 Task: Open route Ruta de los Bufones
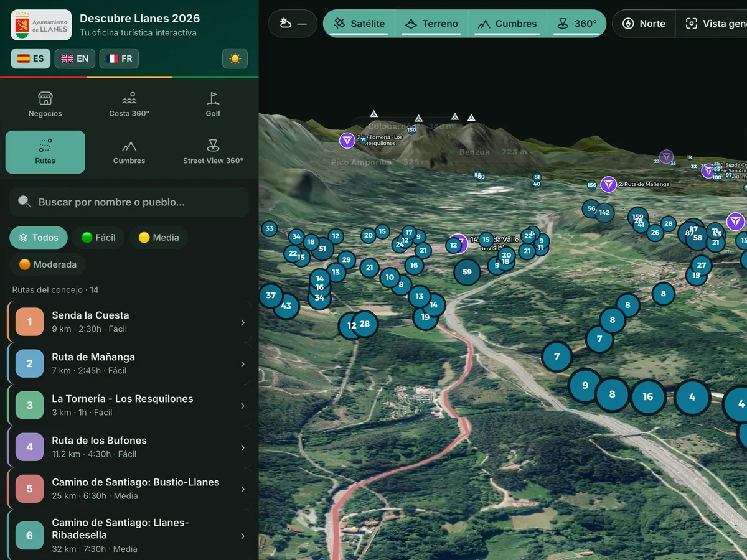[x=130, y=447]
